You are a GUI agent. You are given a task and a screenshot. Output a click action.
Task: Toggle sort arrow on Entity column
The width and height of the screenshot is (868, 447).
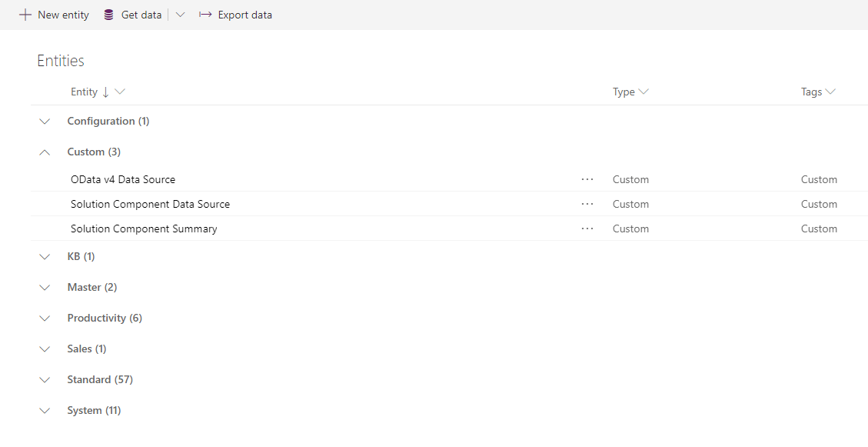pyautogui.click(x=106, y=92)
